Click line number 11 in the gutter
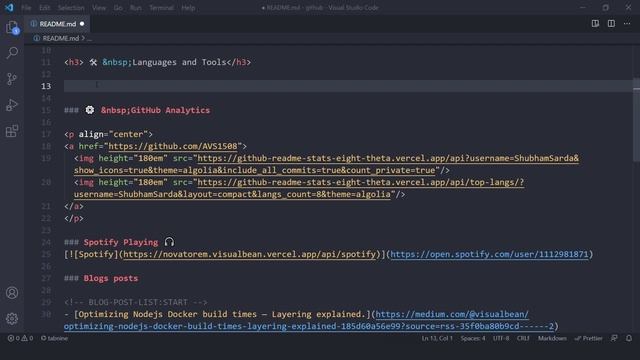This screenshot has width=640, height=360. click(x=46, y=62)
